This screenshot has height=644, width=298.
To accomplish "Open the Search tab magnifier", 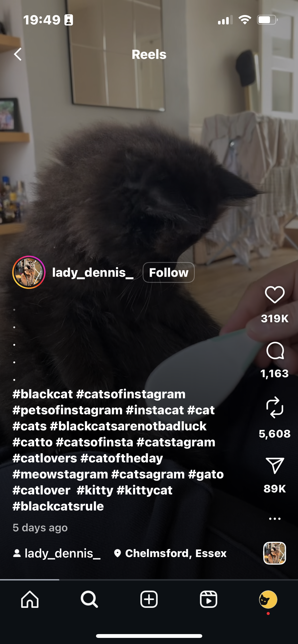I will tap(89, 599).
